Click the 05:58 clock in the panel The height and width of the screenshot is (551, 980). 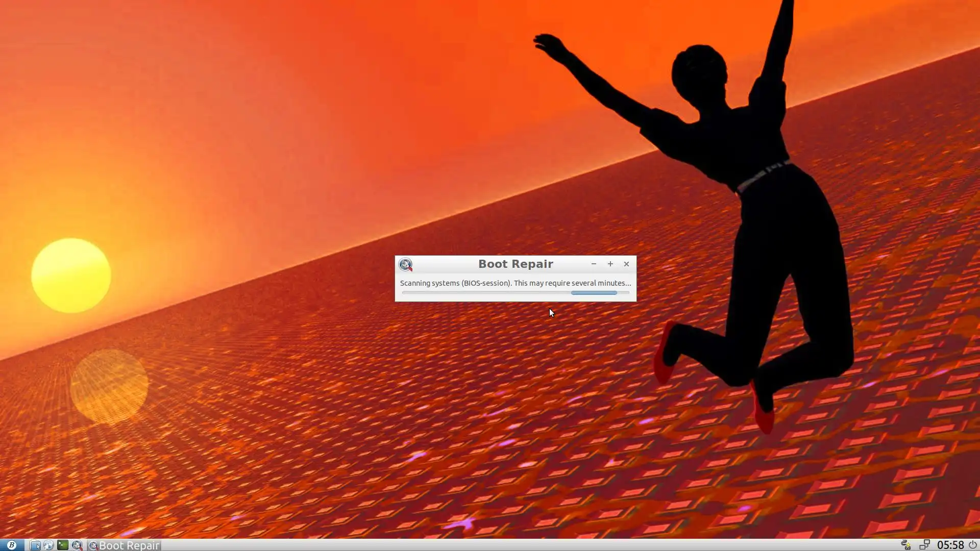[950, 545]
